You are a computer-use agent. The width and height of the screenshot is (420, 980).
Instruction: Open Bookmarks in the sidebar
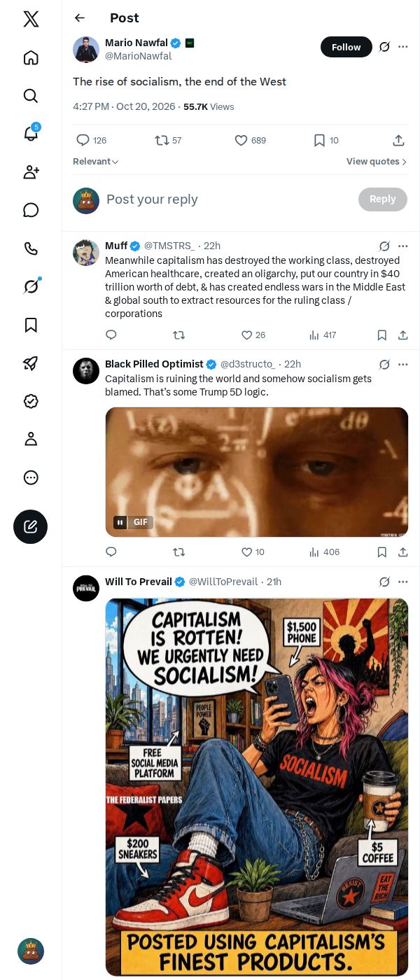(x=31, y=325)
